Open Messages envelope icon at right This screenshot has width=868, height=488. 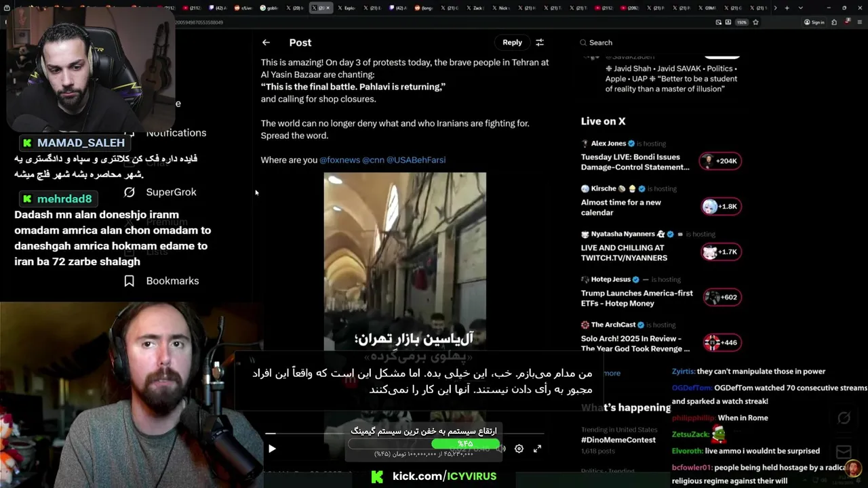(x=844, y=451)
